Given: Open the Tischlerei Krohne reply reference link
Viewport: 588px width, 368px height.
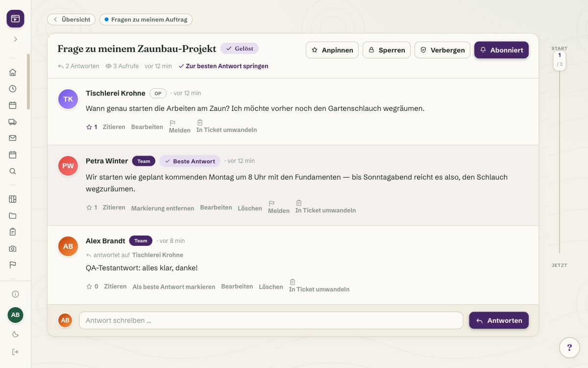Looking at the screenshot, I should [x=158, y=255].
